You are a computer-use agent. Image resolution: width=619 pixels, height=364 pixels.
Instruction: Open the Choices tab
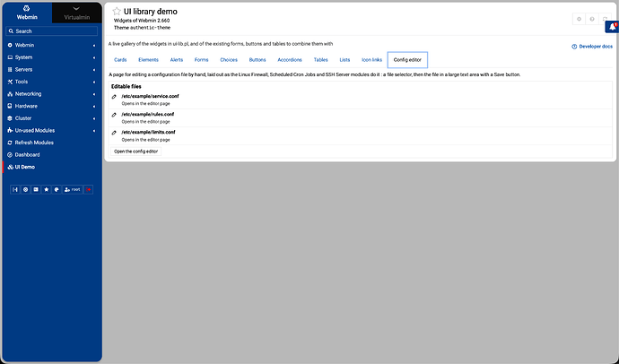coord(229,60)
